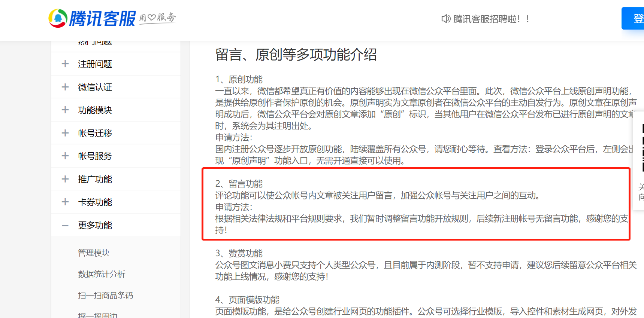Click the page title 留言、原创等多项功能介绍

coord(296,55)
